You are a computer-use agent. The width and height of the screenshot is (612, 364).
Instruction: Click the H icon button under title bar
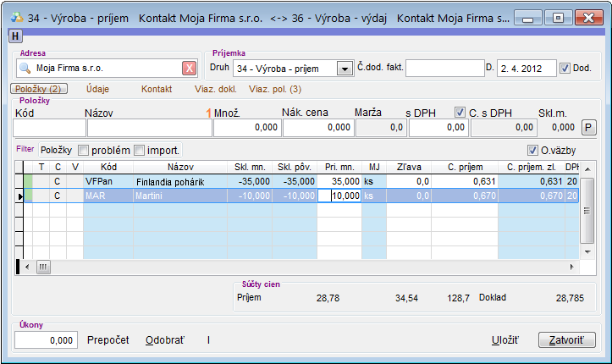coord(15,35)
